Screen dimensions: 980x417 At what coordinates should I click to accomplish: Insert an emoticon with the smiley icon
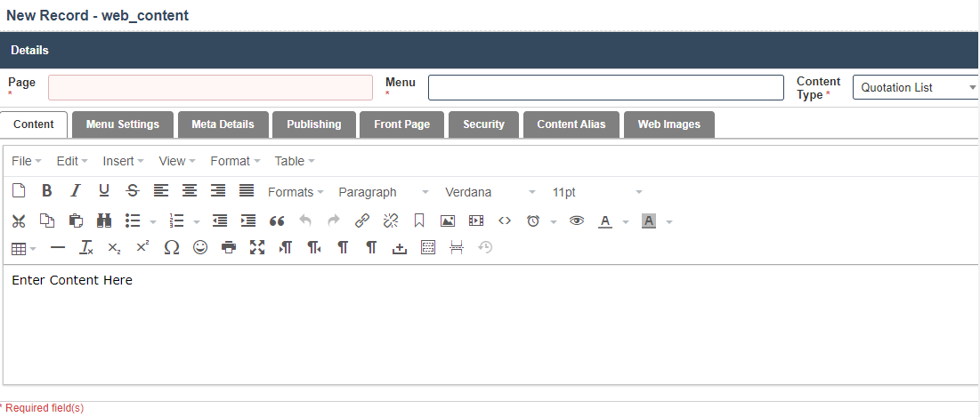pos(200,248)
